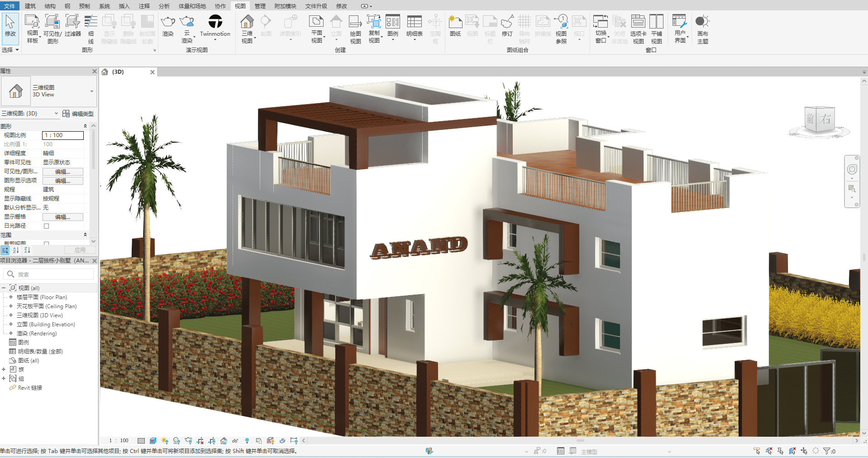Viewport: 868px width, 458px height.
Task: Expand the 立面 (Building Elevation) node
Action: 11,324
